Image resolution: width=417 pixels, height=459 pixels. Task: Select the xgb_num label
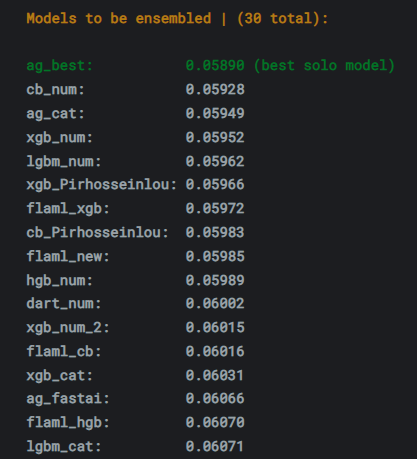[59, 138]
